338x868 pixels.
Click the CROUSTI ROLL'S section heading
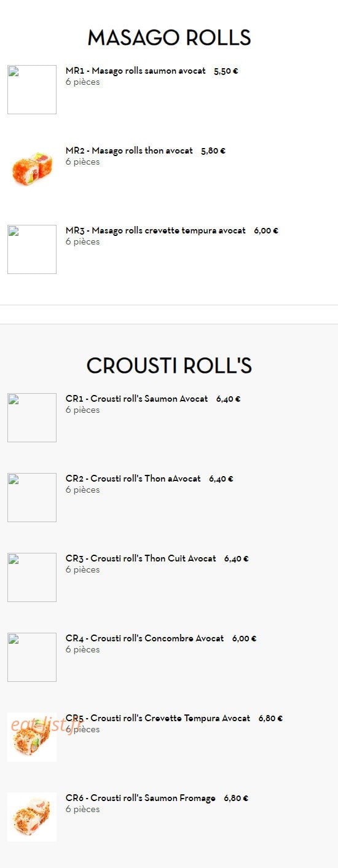tap(169, 366)
